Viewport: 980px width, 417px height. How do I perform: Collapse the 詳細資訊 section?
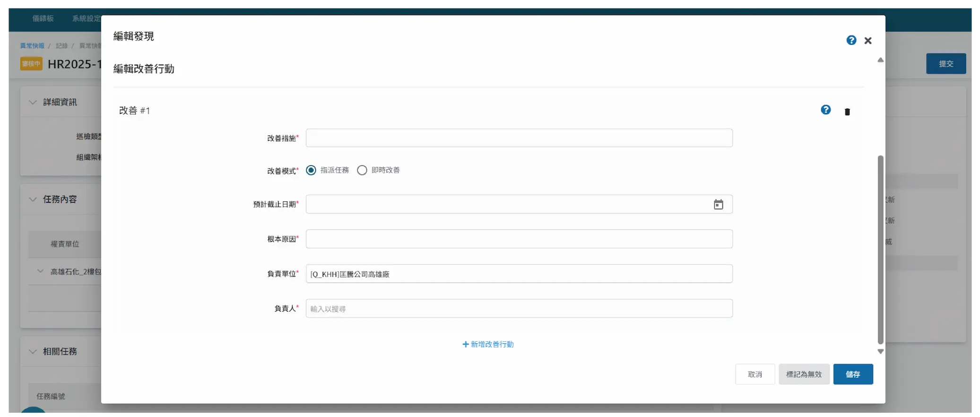click(x=33, y=102)
